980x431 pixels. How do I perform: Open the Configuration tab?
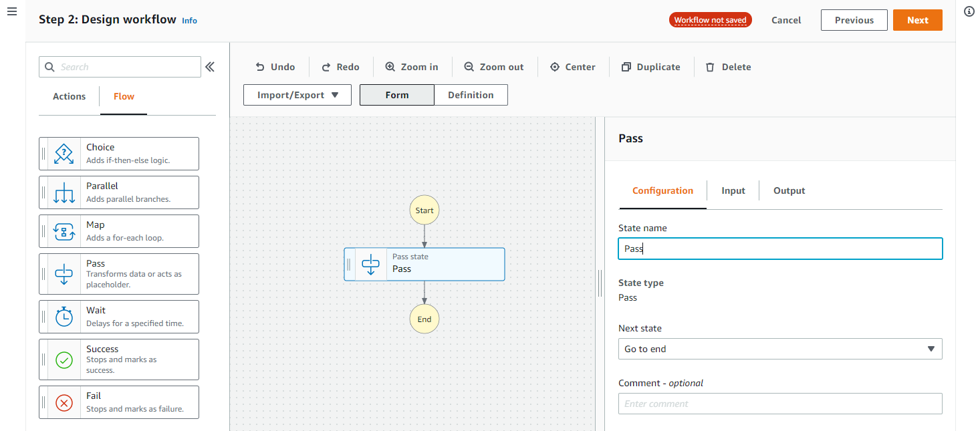coord(662,190)
